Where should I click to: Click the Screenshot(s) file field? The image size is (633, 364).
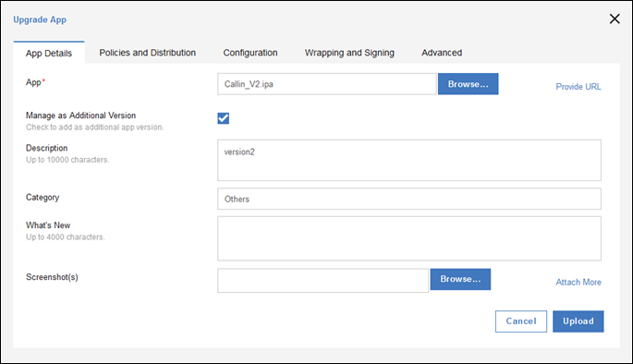coord(323,281)
